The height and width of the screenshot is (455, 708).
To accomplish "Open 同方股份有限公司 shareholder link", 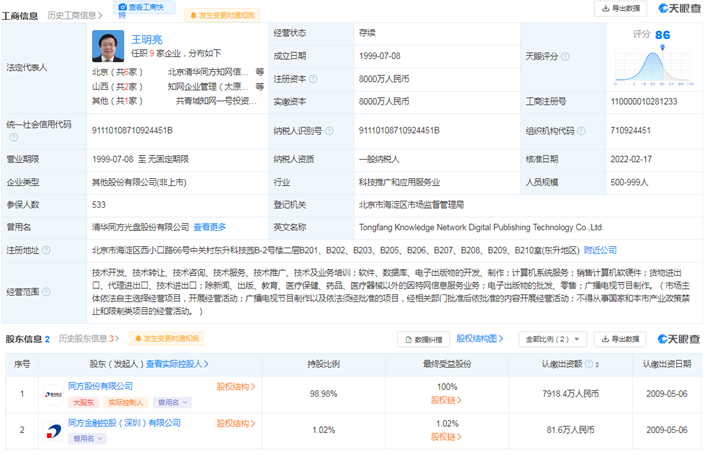I will click(100, 386).
